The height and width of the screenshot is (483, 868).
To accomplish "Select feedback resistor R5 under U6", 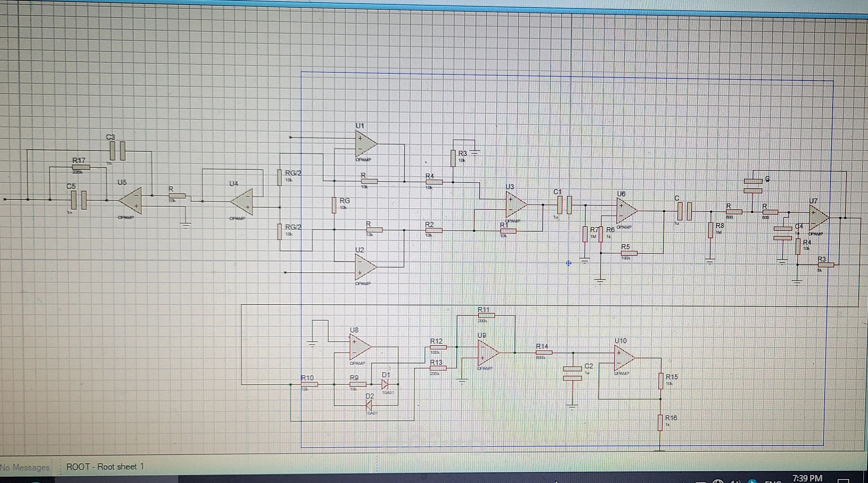I will (x=629, y=253).
